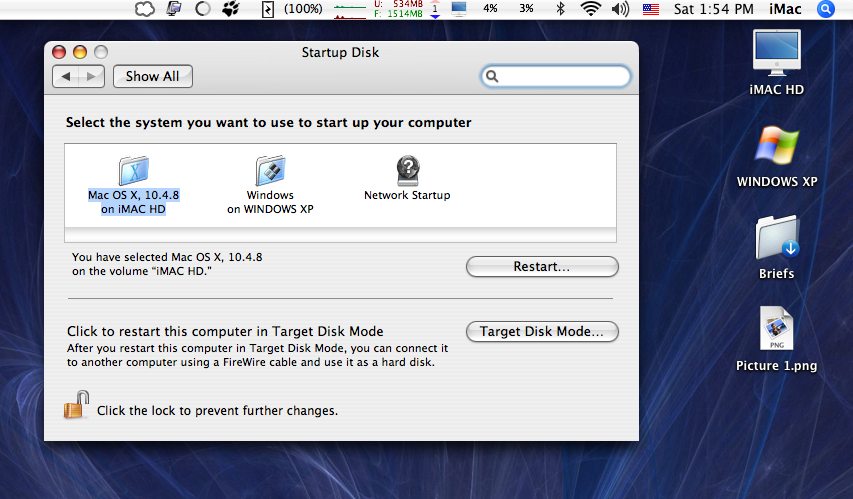Viewport: 853px width, 499px height.
Task: Click the battery (100%) status item
Action: [293, 9]
